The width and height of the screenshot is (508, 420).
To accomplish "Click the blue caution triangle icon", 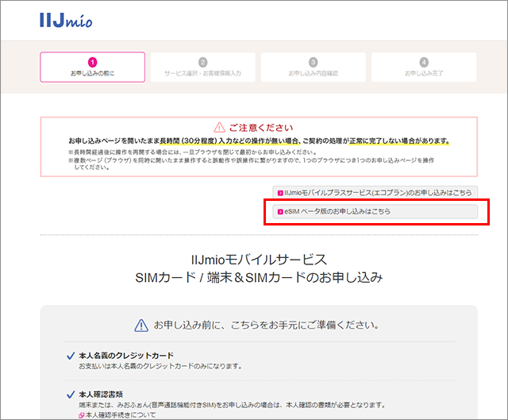I will click(141, 326).
